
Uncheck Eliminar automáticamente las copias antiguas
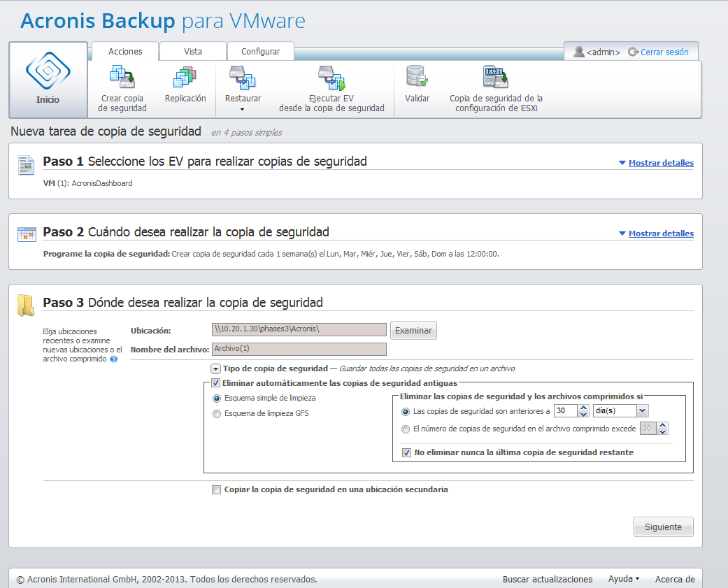pyautogui.click(x=216, y=383)
